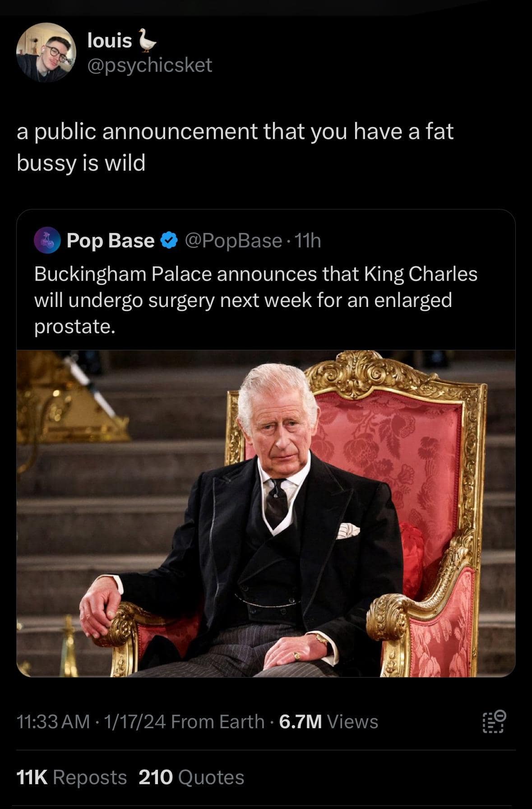Click the display name louis
Image resolution: width=532 pixels, height=809 pixels.
[x=110, y=41]
